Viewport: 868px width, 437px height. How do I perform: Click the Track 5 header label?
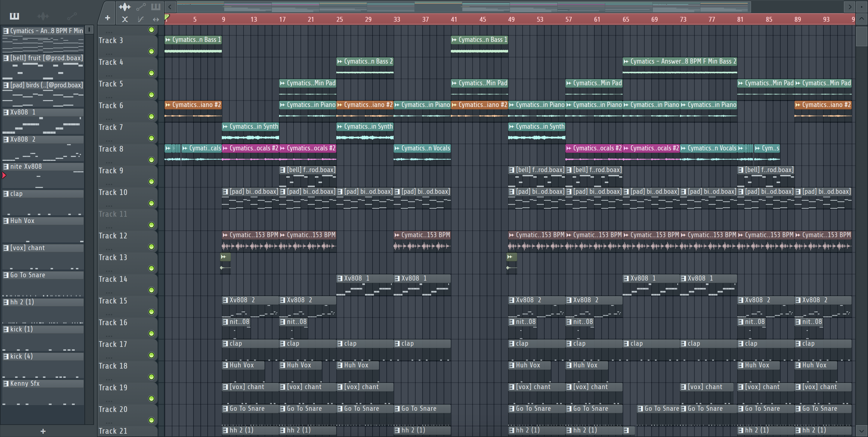111,84
